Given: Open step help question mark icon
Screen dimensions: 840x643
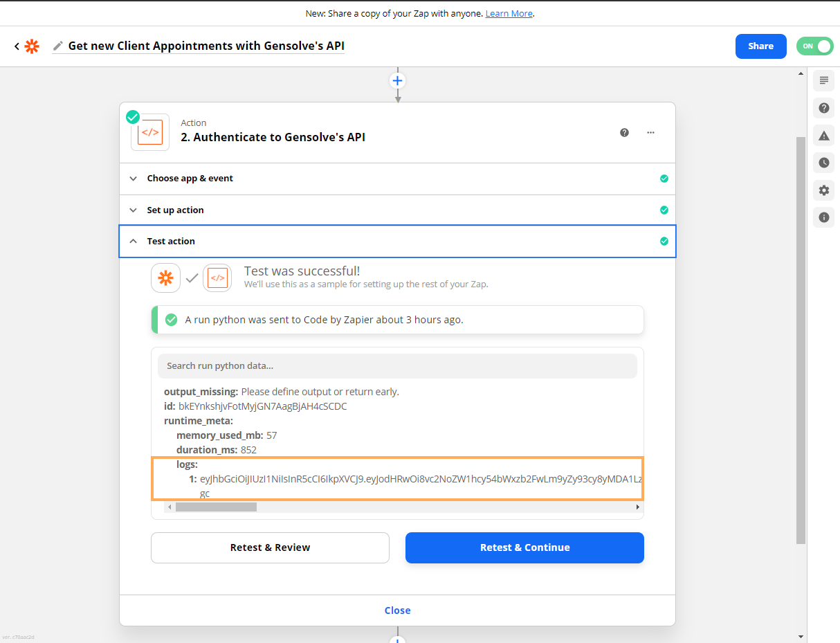Looking at the screenshot, I should click(x=624, y=132).
